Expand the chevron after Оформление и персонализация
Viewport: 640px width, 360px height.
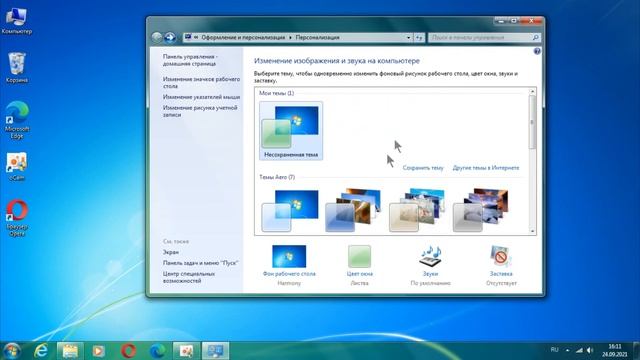(x=291, y=38)
